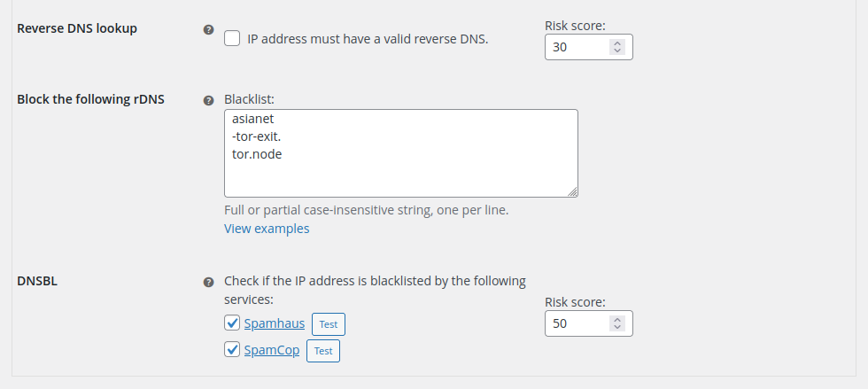Open the Spamhaus link
Viewport: 868px width, 389px height.
coord(275,323)
